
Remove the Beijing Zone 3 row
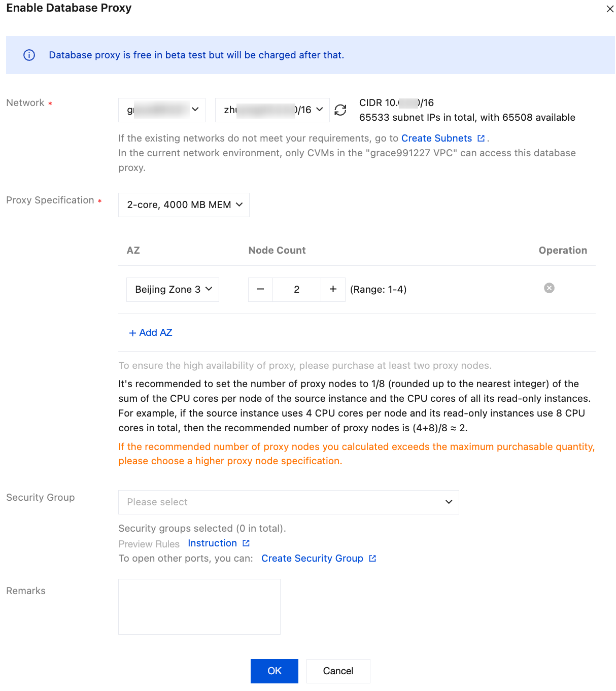tap(549, 288)
